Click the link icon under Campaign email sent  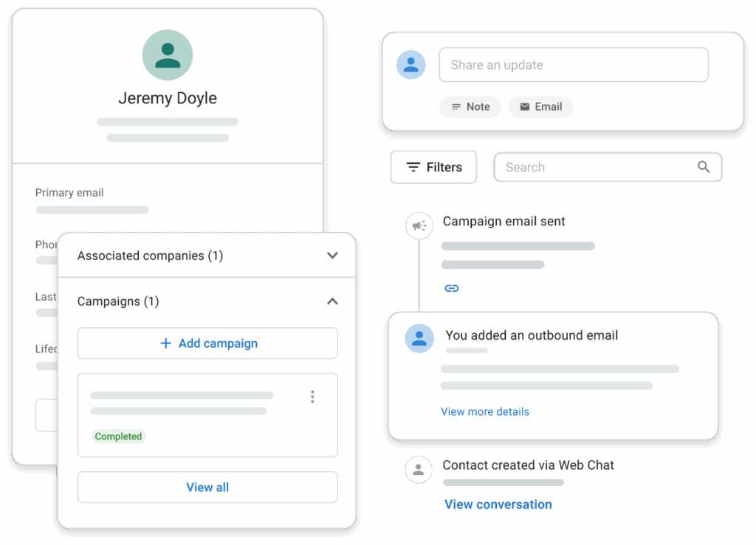(451, 289)
